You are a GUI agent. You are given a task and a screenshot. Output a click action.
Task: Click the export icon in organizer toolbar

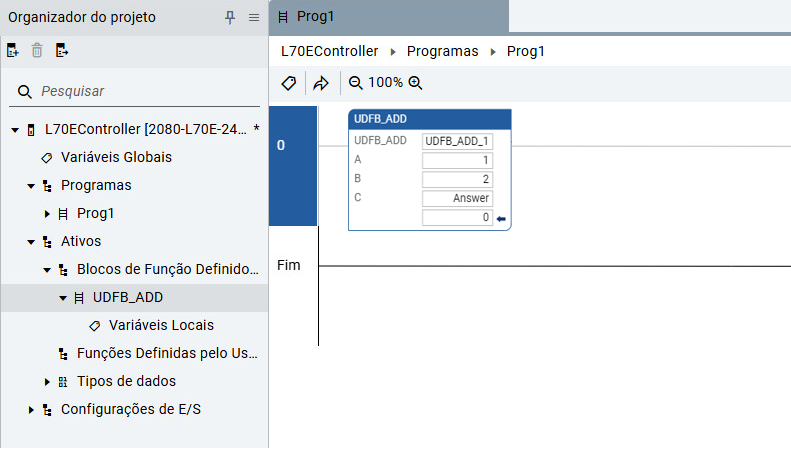62,50
